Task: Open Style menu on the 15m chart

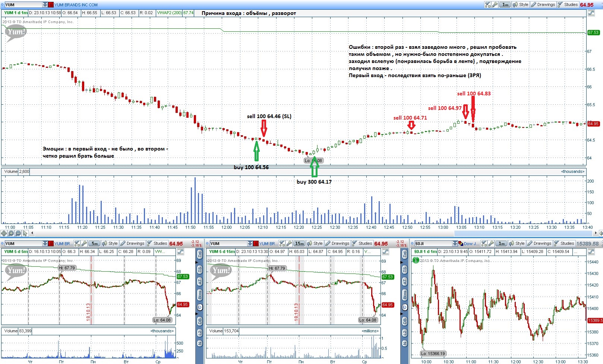Action: pyautogui.click(x=315, y=243)
